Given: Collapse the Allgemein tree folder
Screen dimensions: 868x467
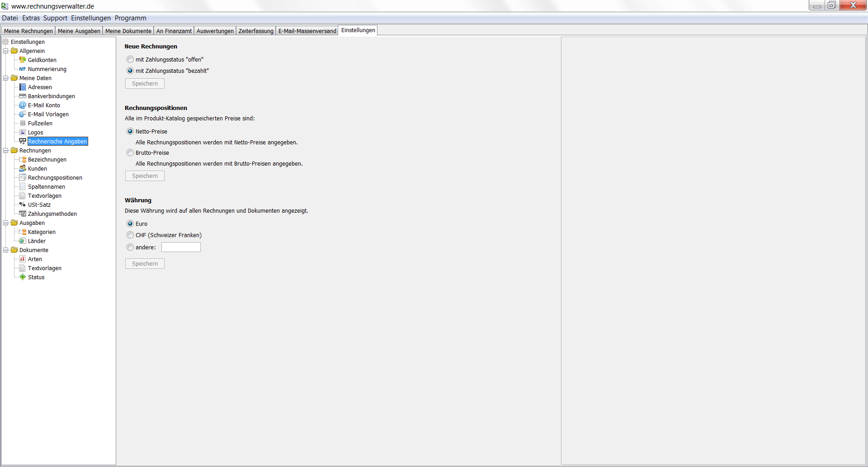Looking at the screenshot, I should [x=6, y=51].
